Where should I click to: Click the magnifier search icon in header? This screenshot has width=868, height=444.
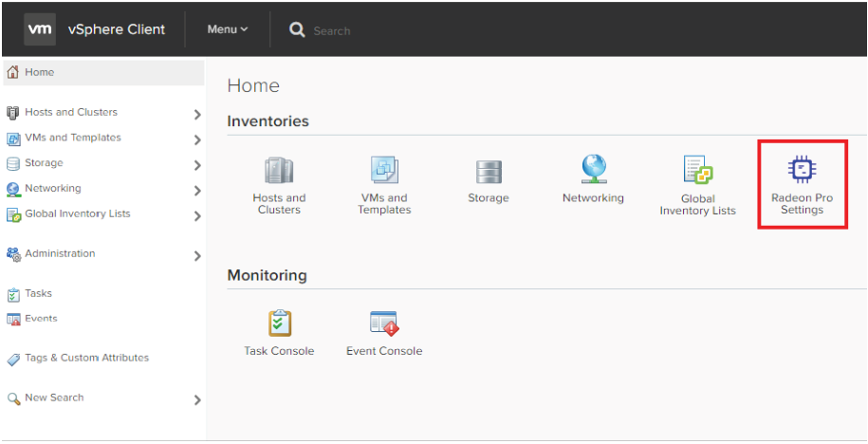(x=297, y=30)
